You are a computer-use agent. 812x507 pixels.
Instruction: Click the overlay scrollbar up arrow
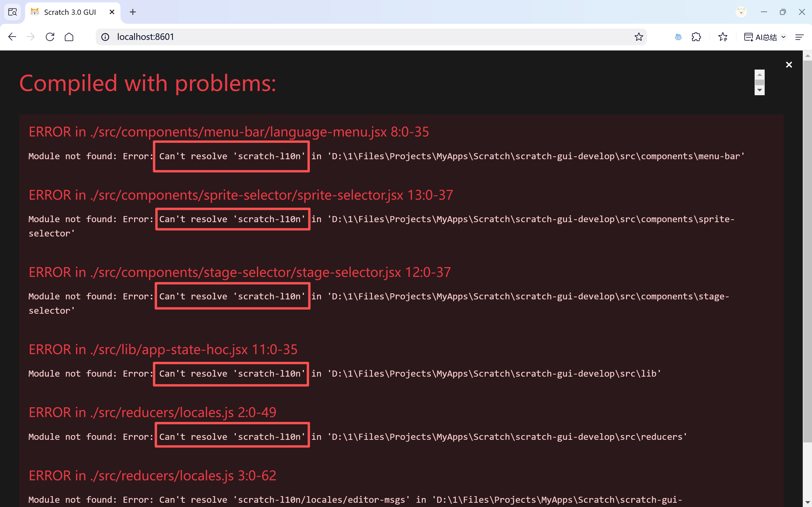759,74
